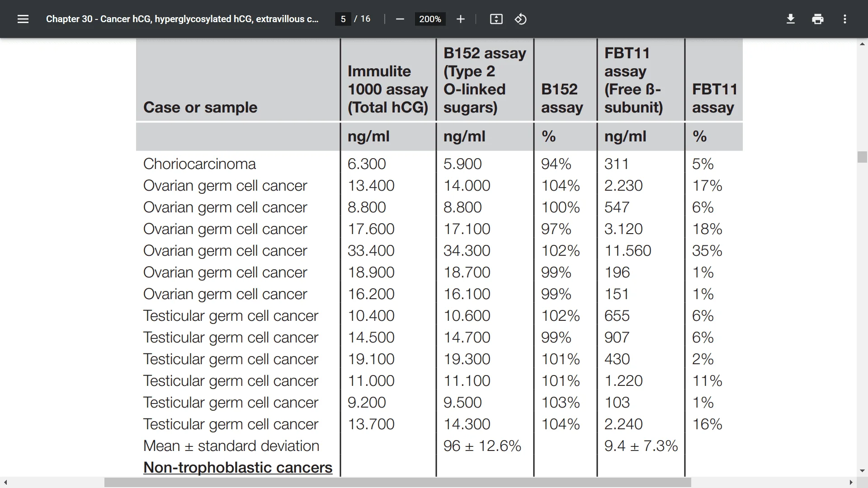Click the value '19.100'

click(371, 359)
